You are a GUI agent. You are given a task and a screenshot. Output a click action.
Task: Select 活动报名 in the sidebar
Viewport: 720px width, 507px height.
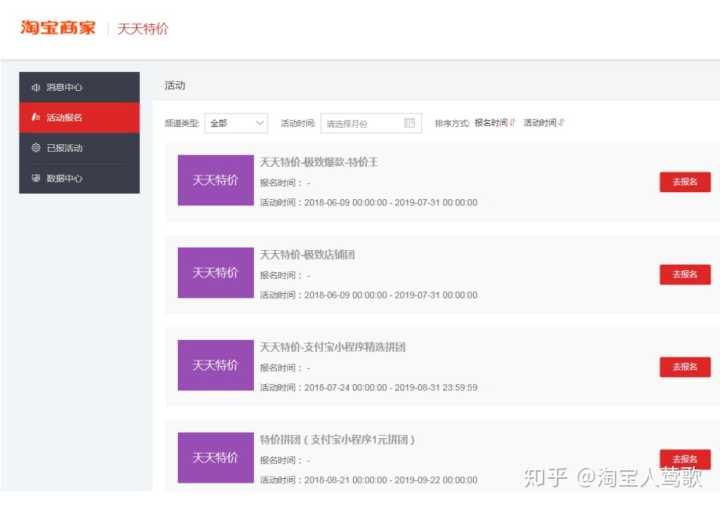click(79, 118)
